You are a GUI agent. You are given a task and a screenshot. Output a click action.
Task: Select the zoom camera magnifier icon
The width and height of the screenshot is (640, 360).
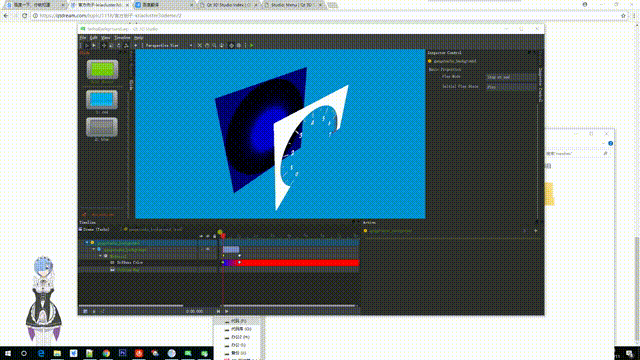pos(214,45)
